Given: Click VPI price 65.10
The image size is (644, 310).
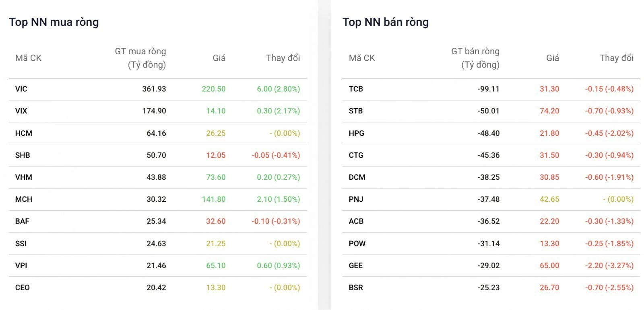Looking at the screenshot, I should (216, 265).
